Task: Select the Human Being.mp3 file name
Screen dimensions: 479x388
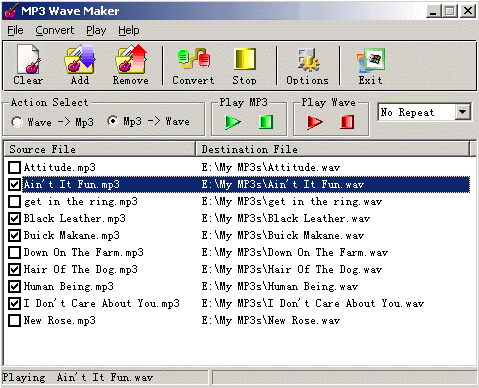Action: [x=69, y=286]
